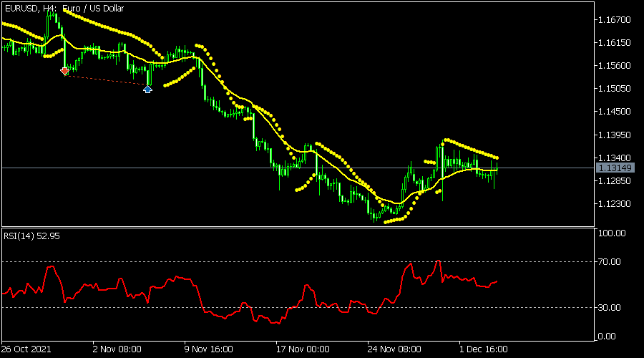Click the 1.15600 price axis label

[x=614, y=66]
